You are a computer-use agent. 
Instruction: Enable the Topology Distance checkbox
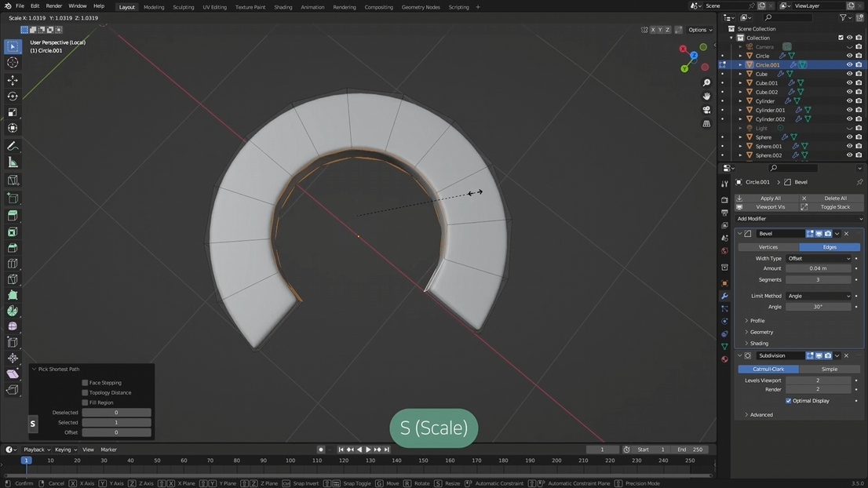(x=85, y=392)
